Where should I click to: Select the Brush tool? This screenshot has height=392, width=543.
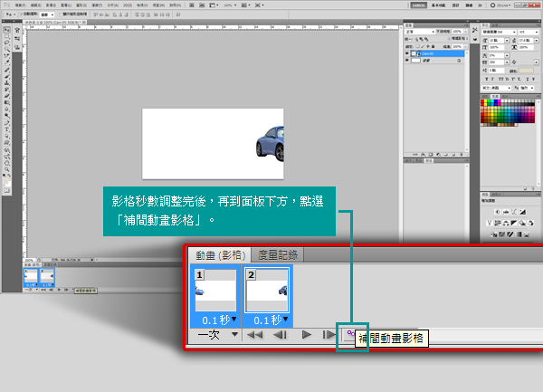coord(6,76)
